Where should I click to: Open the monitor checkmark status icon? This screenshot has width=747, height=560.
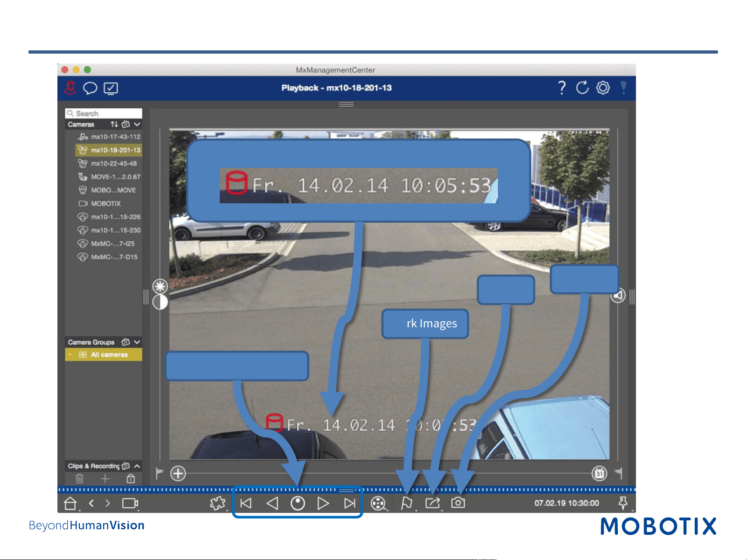pyautogui.click(x=111, y=88)
